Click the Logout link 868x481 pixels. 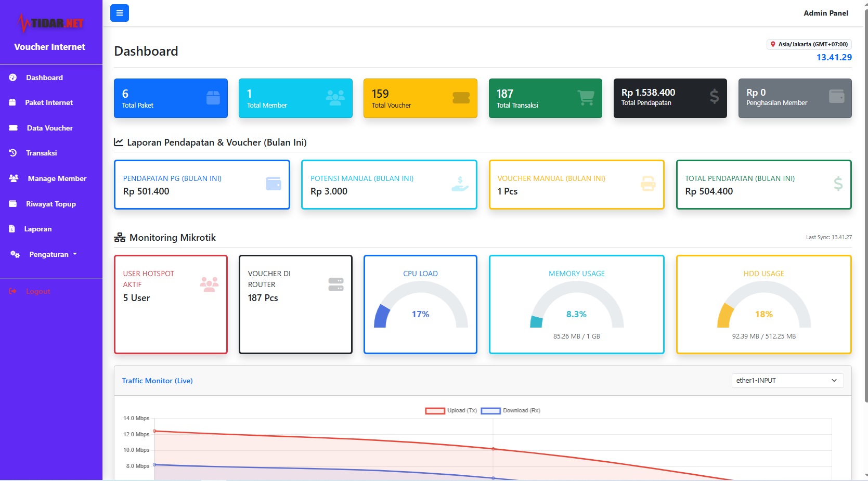(38, 291)
